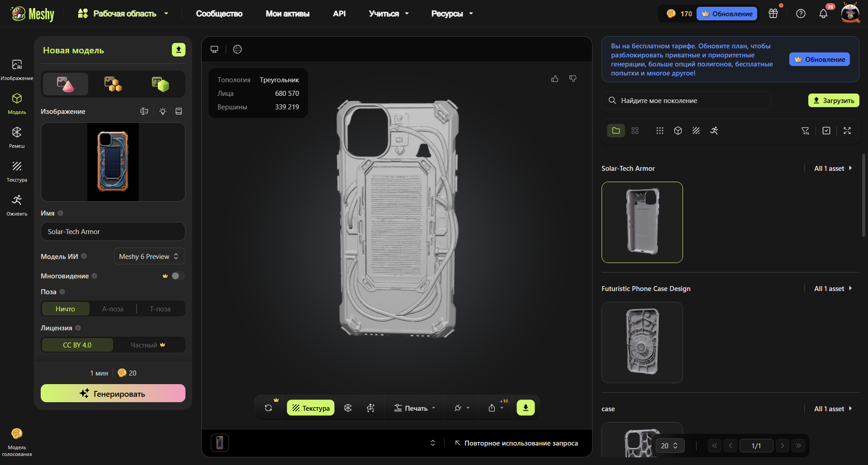Open the Изображение sidebar tool
Image resolution: width=868 pixels, height=465 pixels.
pyautogui.click(x=17, y=69)
